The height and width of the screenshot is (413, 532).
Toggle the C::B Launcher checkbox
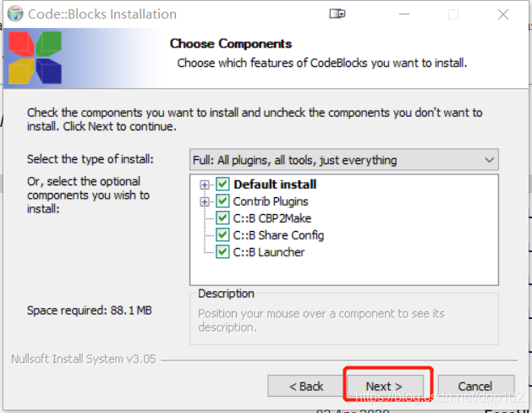coord(222,252)
